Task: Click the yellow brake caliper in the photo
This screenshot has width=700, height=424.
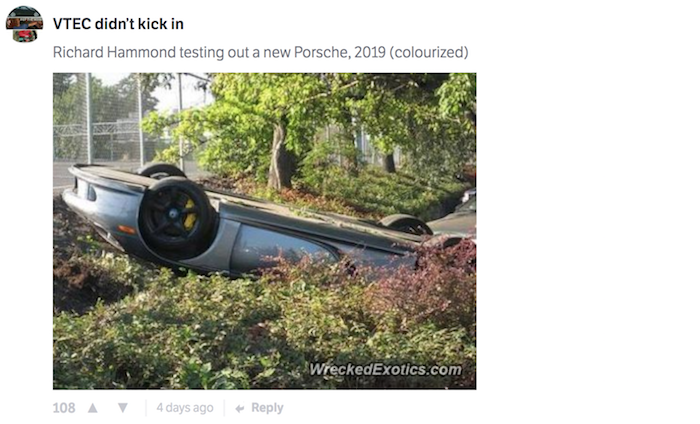Action: click(189, 213)
